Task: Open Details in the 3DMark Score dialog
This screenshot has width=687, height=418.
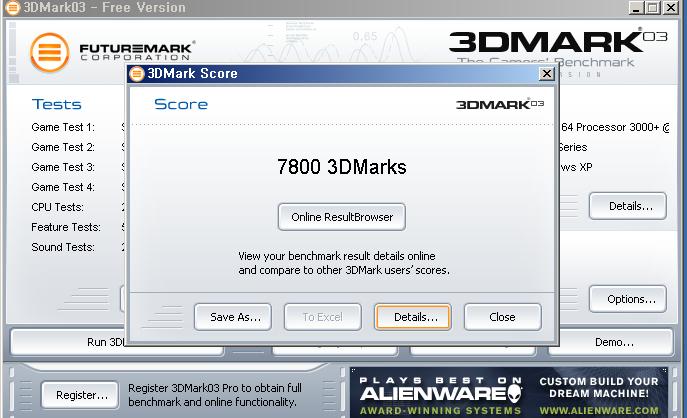Action: (x=413, y=317)
